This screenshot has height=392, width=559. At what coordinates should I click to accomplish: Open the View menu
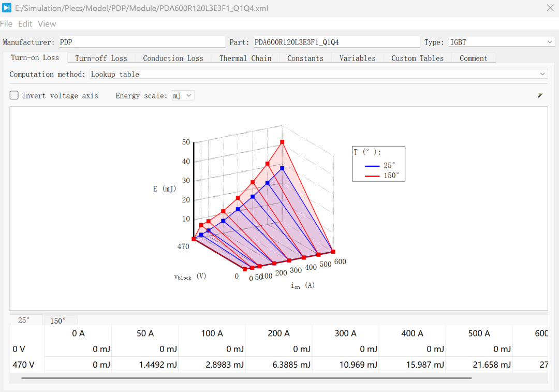47,24
